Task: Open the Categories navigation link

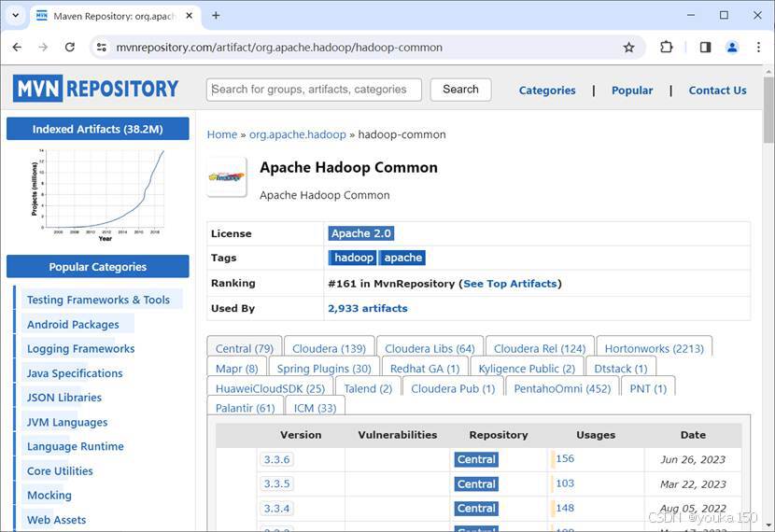Action: pyautogui.click(x=547, y=91)
